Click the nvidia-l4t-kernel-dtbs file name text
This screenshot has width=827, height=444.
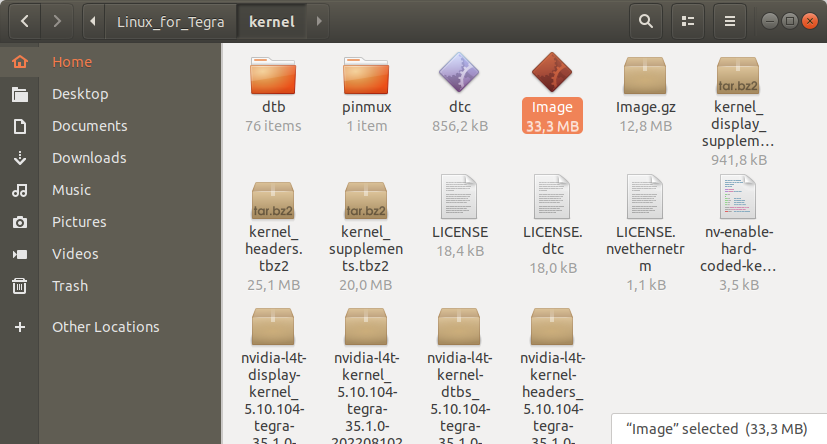pos(459,400)
